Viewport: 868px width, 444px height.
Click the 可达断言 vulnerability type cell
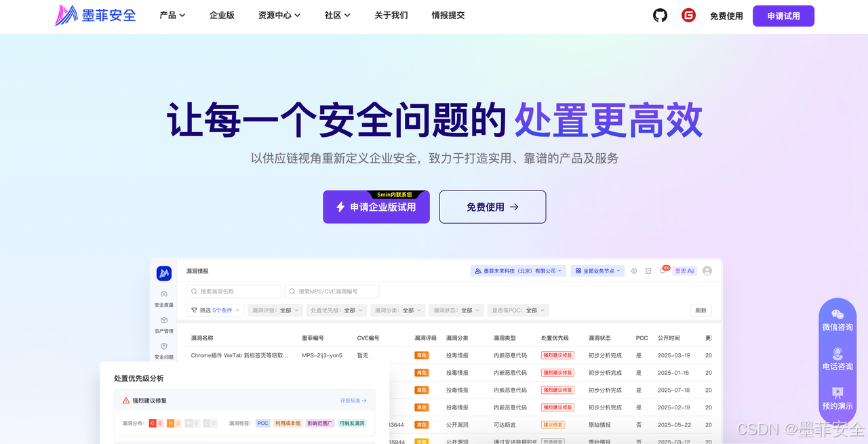point(505,425)
